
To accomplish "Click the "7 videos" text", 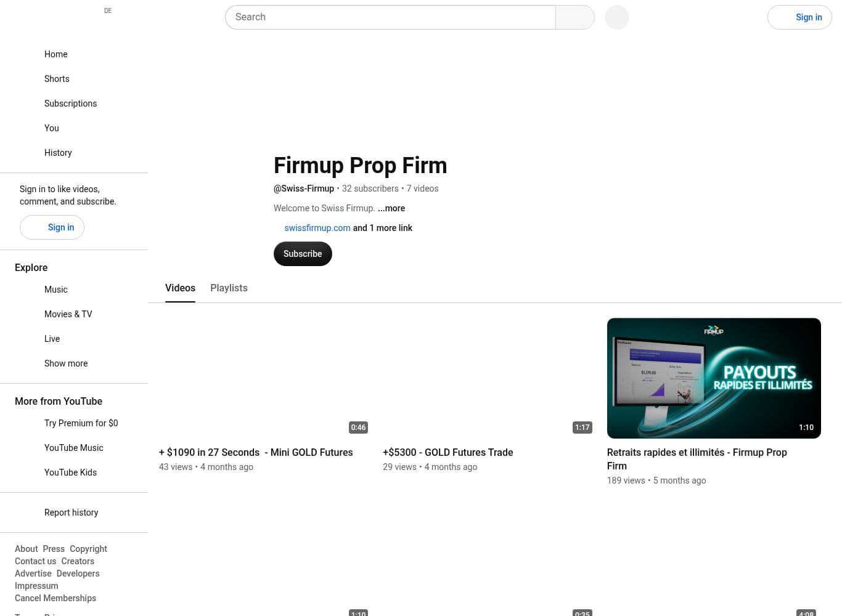I will pyautogui.click(x=423, y=188).
